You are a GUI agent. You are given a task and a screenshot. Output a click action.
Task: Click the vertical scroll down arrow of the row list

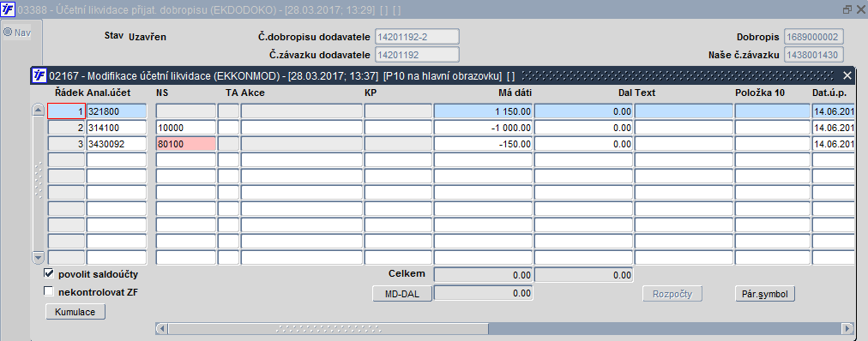tap(39, 258)
